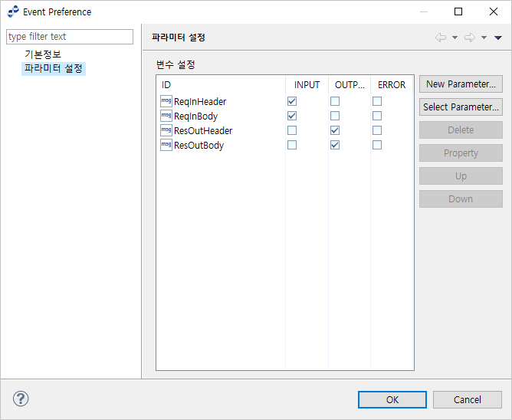Click the ID column header
Image resolution: width=512 pixels, height=420 pixels.
coord(221,85)
